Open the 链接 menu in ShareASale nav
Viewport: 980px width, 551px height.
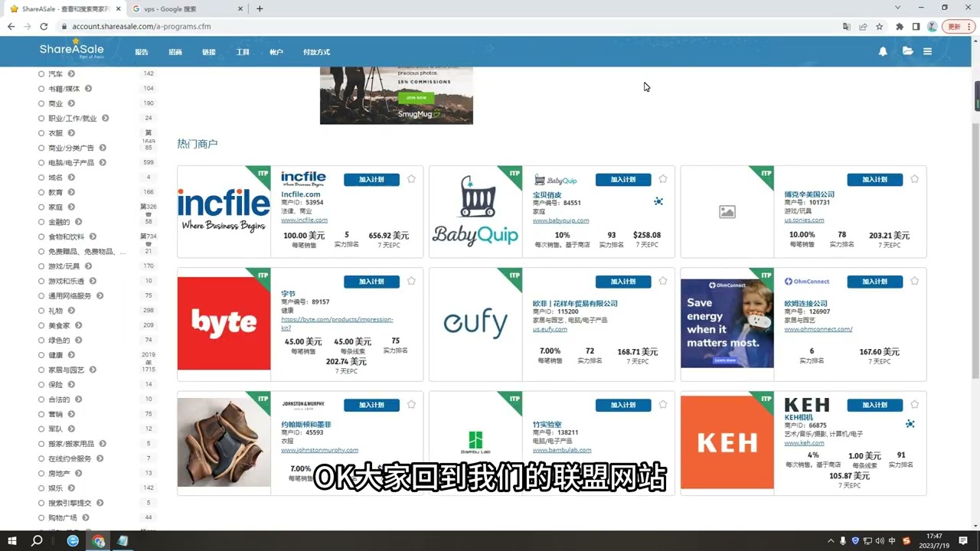209,52
